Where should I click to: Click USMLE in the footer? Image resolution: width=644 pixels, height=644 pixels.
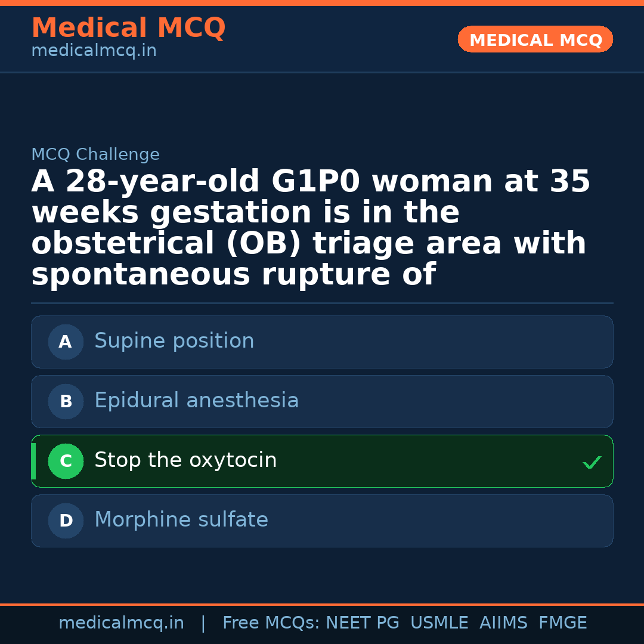[x=439, y=623]
